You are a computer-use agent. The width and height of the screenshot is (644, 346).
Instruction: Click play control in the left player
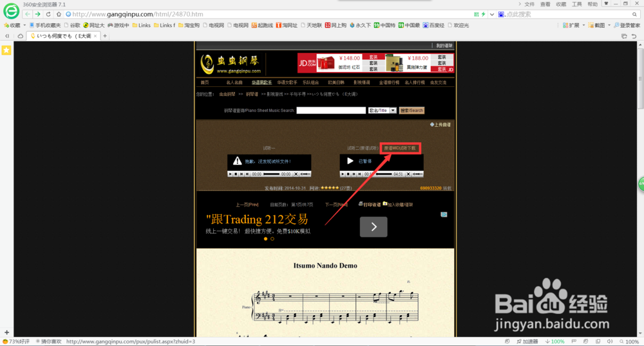[230, 174]
